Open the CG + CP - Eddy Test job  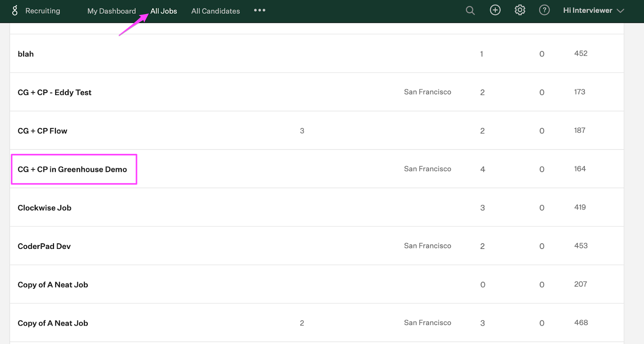point(54,92)
